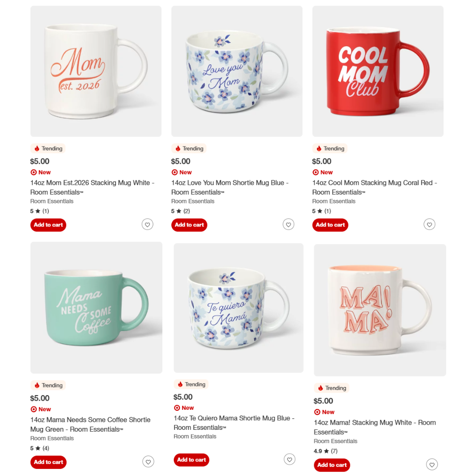Add the Mom Est.2026 mug to cart
This screenshot has width=476, height=476.
(x=48, y=225)
